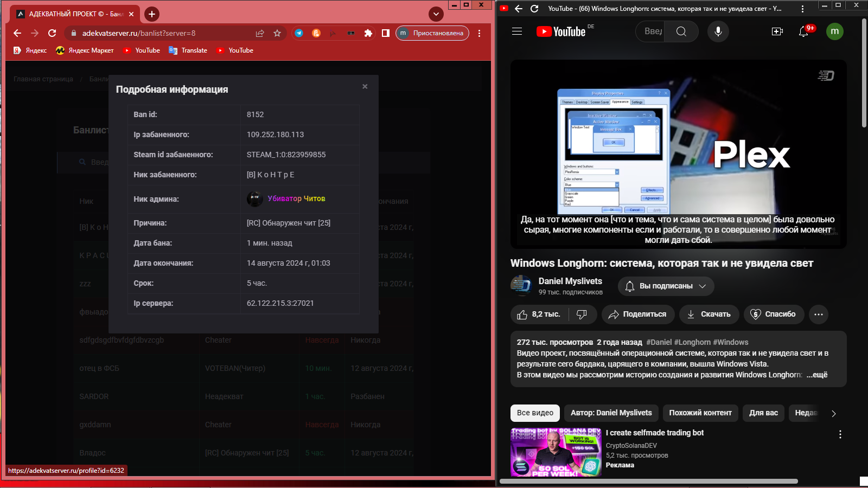
Task: Open the YouTube create video button
Action: click(777, 31)
